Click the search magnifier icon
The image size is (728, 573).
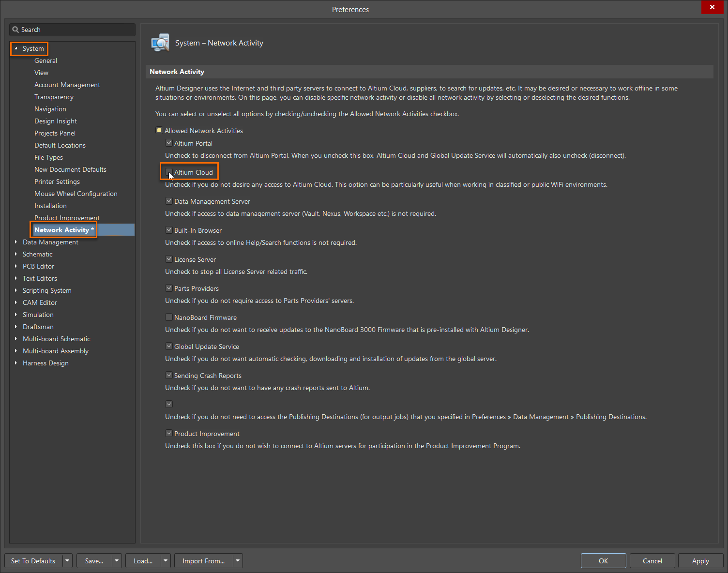(x=15, y=30)
